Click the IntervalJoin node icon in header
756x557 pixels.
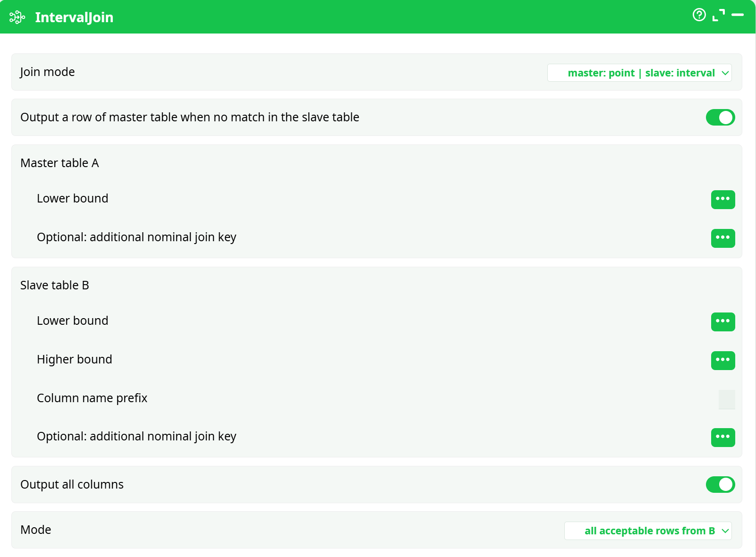coord(17,17)
